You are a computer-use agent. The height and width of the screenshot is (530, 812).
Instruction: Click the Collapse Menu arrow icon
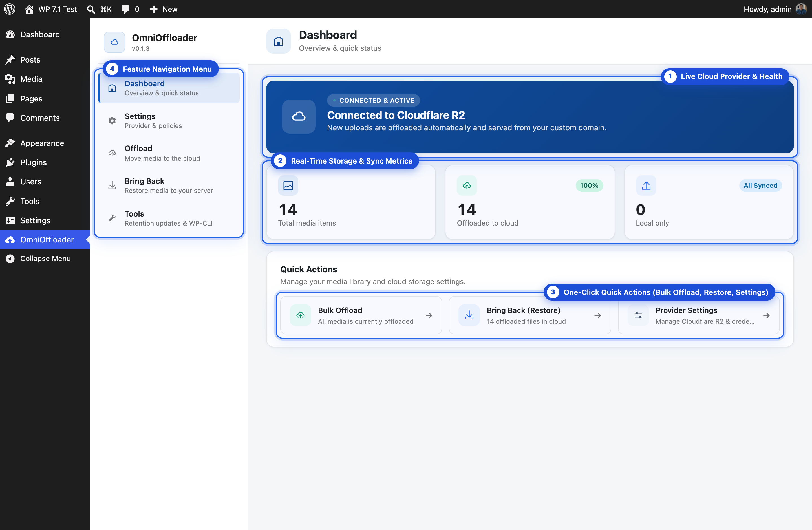pos(10,259)
